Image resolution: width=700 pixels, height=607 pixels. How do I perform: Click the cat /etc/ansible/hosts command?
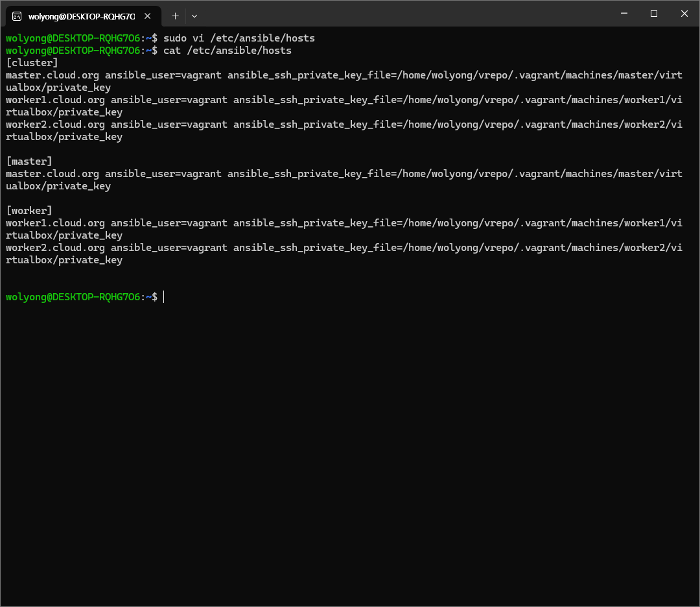click(227, 51)
